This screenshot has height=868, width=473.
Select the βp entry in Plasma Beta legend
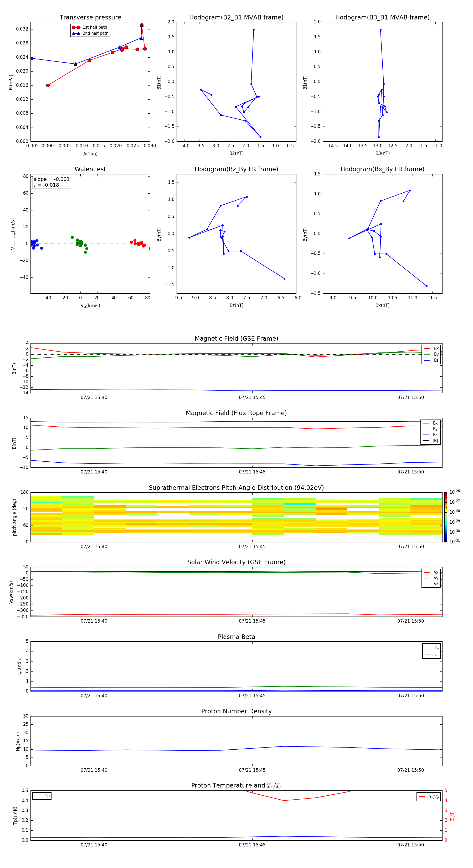click(431, 647)
